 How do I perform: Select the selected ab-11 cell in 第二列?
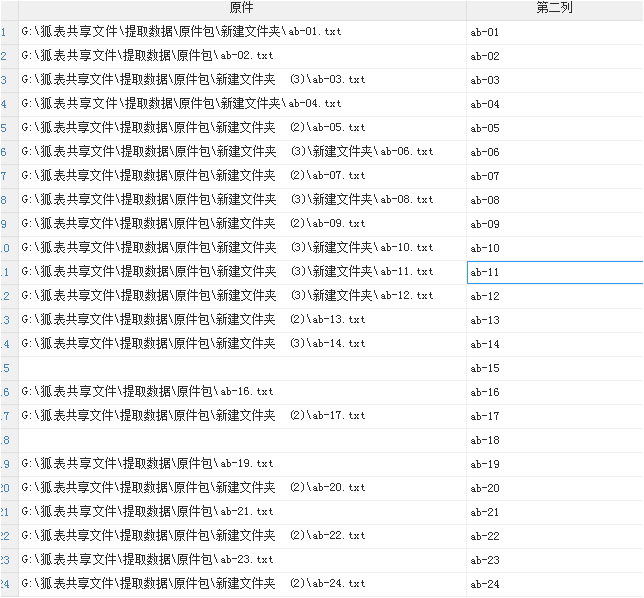pos(554,272)
